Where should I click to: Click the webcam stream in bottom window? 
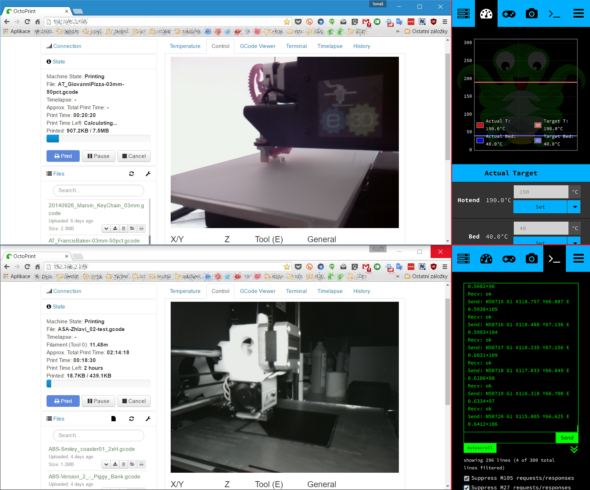(x=285, y=387)
